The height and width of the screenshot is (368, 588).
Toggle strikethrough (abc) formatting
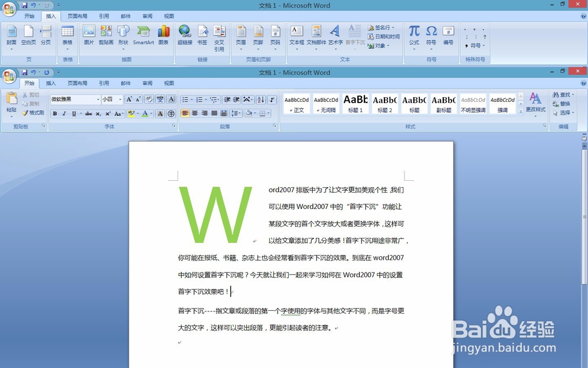click(89, 114)
